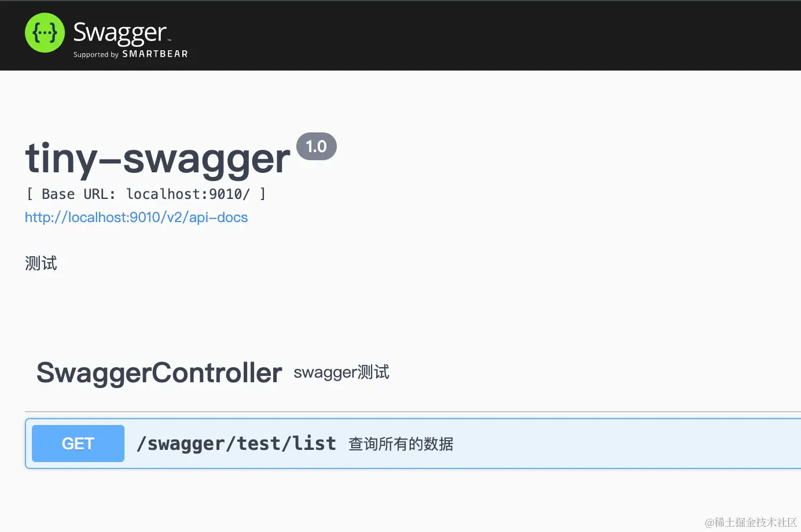Click the blue GET method badge
The height and width of the screenshot is (532, 801).
pos(78,444)
